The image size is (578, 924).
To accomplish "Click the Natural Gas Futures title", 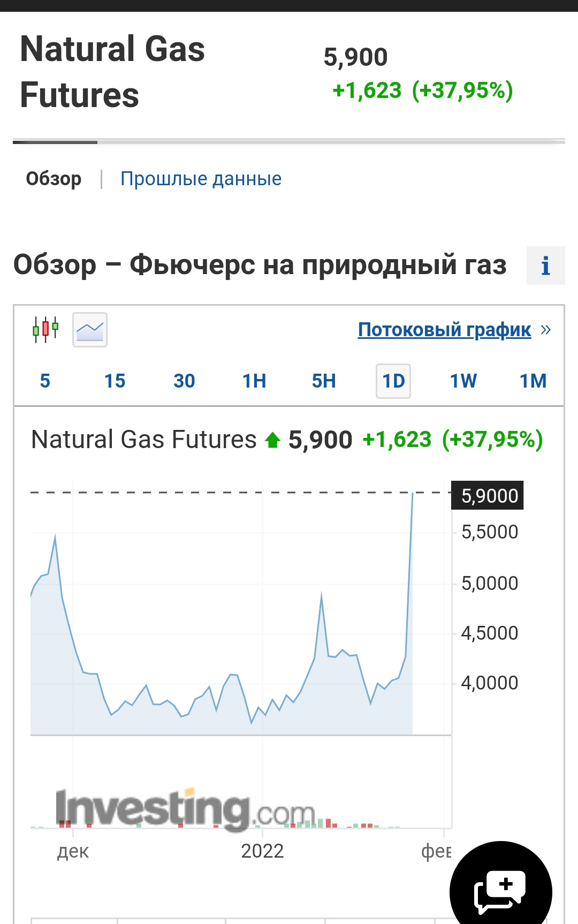I will pyautogui.click(x=112, y=72).
